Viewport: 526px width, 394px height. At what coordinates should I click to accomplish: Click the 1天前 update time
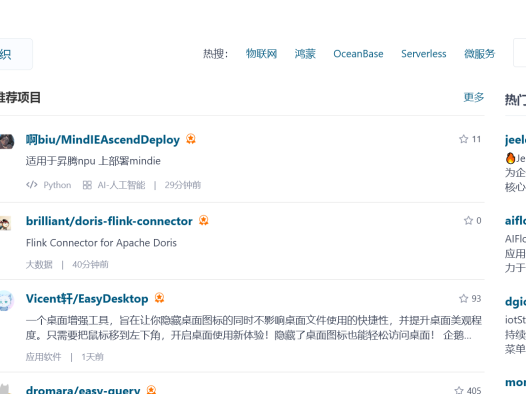93,357
